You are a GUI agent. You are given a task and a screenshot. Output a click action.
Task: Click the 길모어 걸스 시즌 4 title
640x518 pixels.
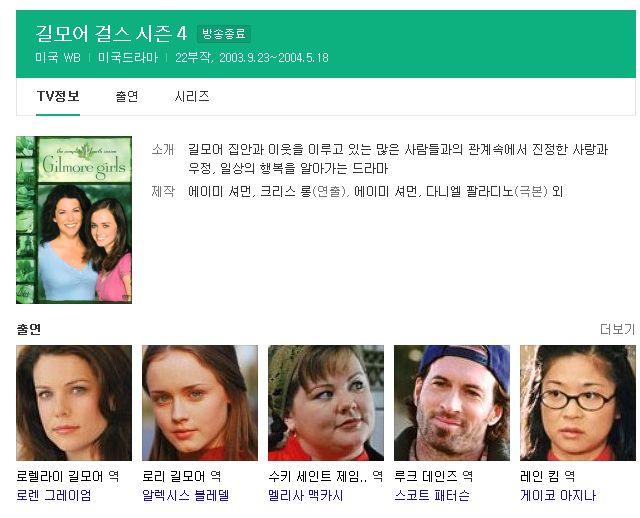pyautogui.click(x=111, y=33)
